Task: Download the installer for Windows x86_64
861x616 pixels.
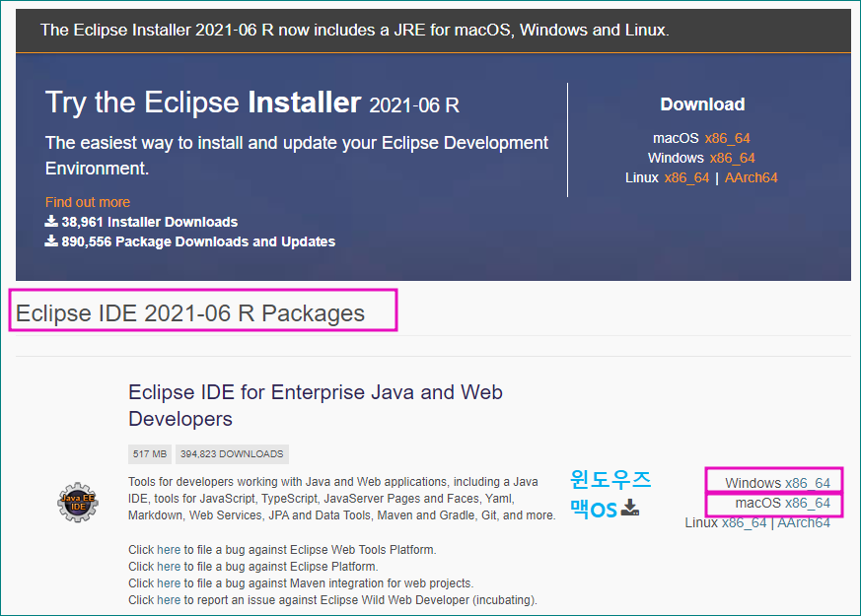Action: 732,158
